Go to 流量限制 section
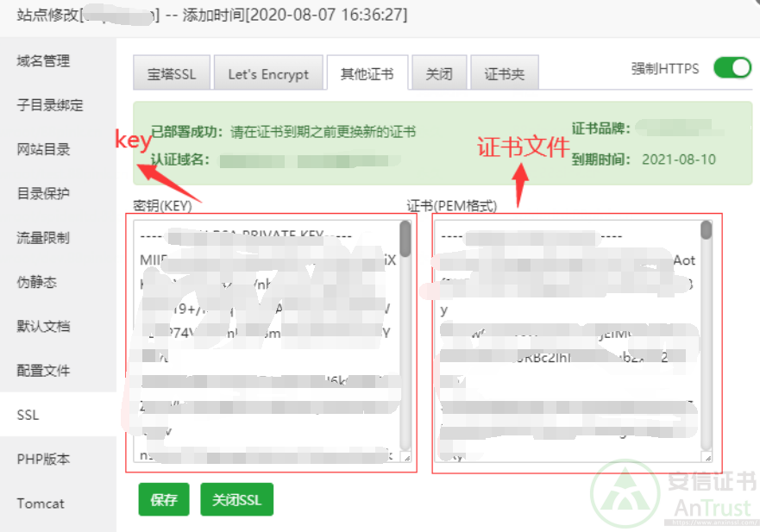The image size is (760, 532). coord(44,238)
